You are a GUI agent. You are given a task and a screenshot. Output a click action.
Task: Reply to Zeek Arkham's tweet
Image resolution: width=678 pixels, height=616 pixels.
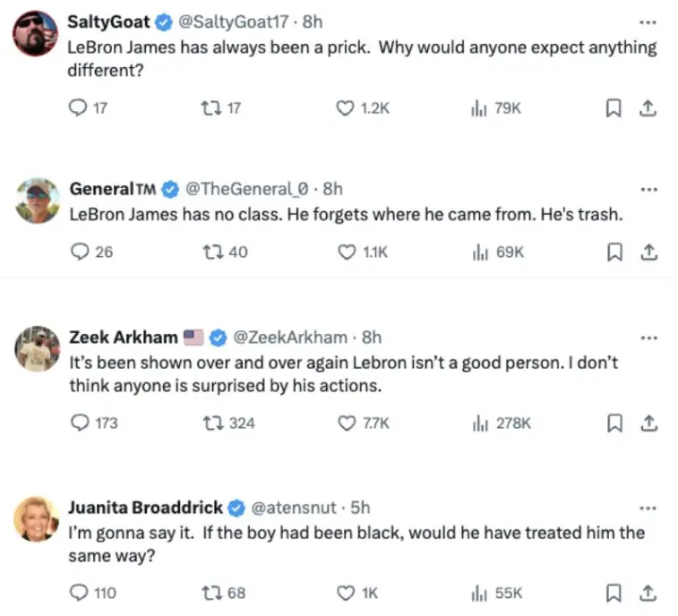[80, 423]
